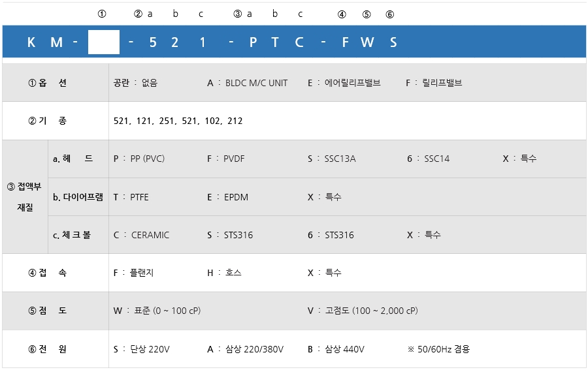Select viscosity 'W : 표준 (0 ~ 100 cP)'
Viewport: 588px width, 372px height.
point(157,311)
